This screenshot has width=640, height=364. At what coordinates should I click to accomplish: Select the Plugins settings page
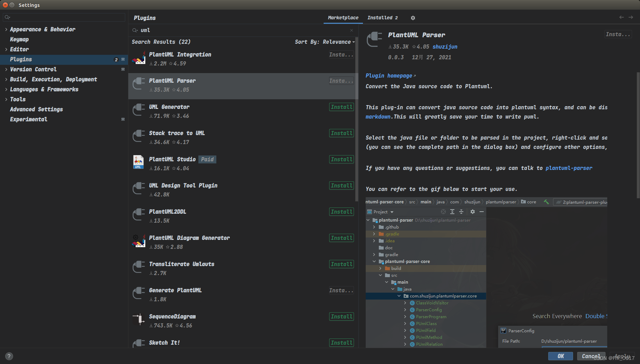[x=64, y=60]
